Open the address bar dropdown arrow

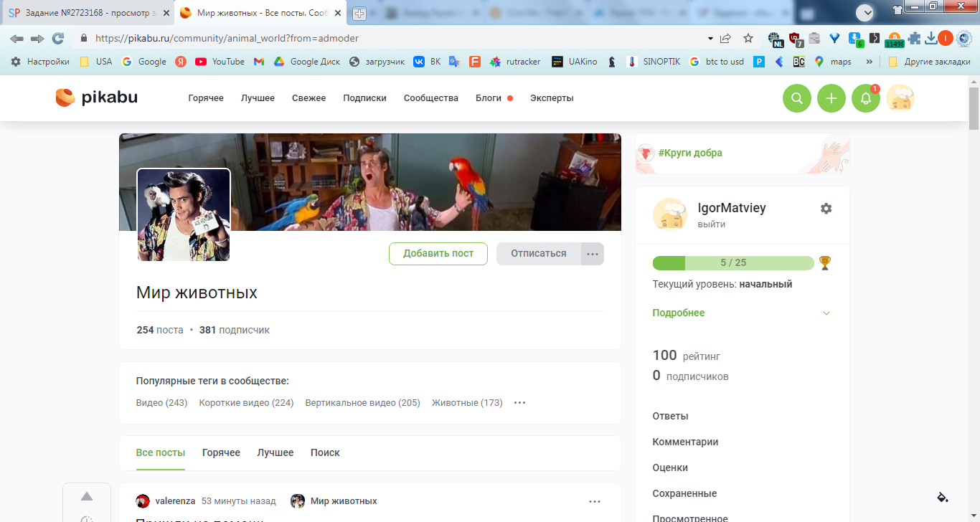(710, 39)
